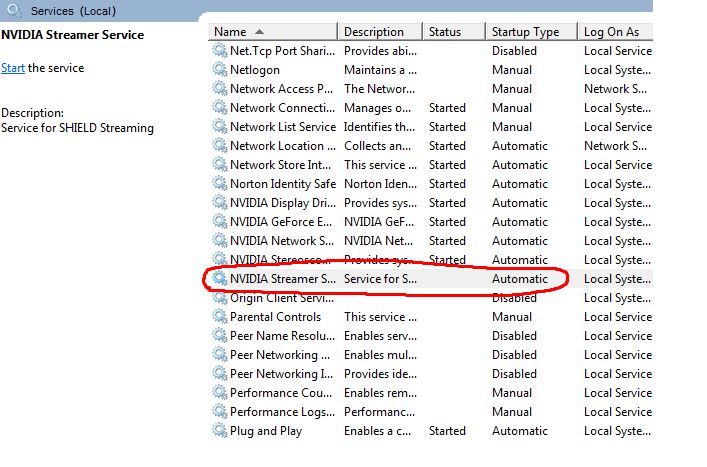Click 'The Networ...' description cell
This screenshot has height=467, width=707.
click(x=379, y=89)
